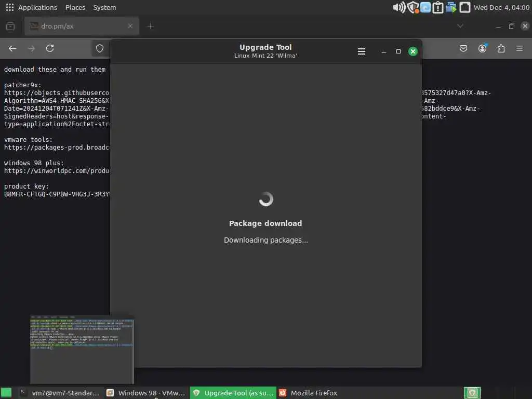Open the Pocket save icon
The image size is (532, 399).
click(463, 48)
